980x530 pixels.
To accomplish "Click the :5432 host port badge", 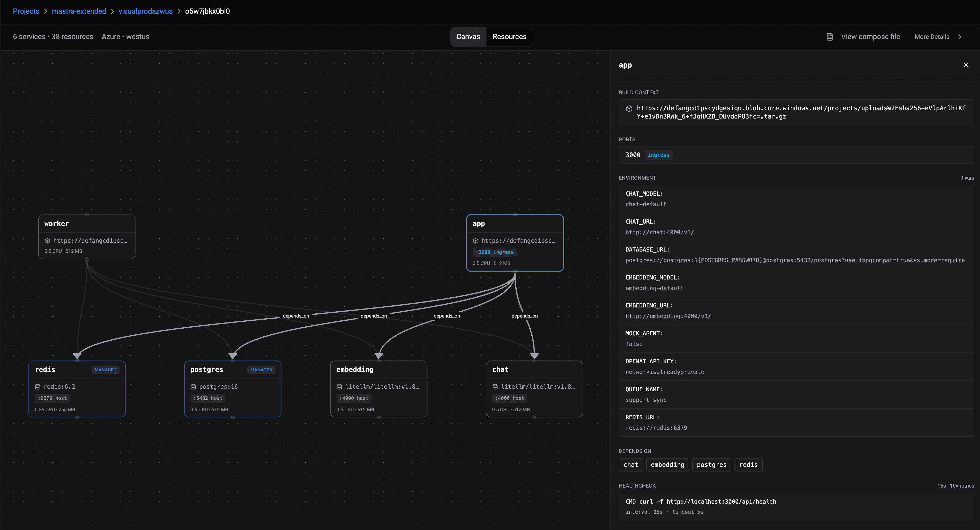I will (x=208, y=398).
